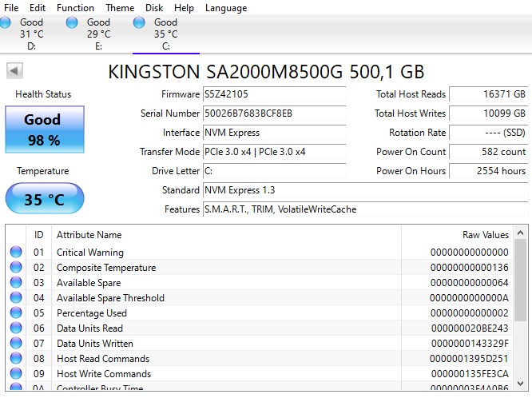Click status orb for Critical Warning row
Screen dimensions: 532x398
pos(16,252)
